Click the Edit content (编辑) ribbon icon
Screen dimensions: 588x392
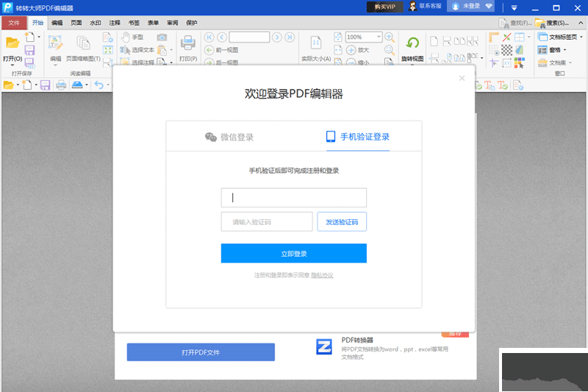coord(56,43)
